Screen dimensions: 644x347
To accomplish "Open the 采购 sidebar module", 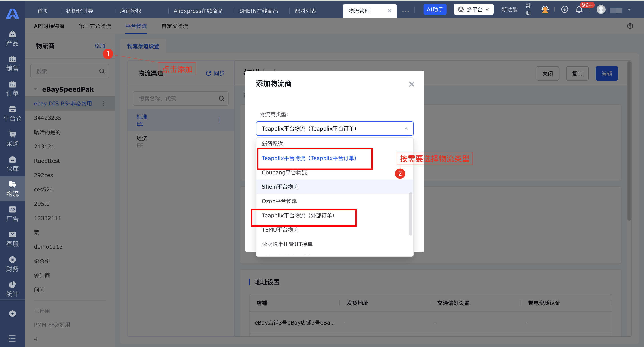I will coord(12,139).
